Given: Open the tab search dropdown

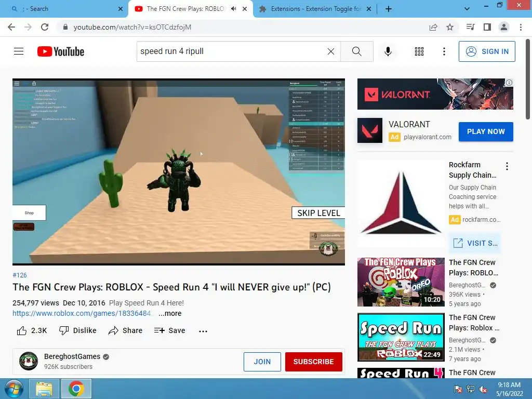Looking at the screenshot, I should point(467,9).
